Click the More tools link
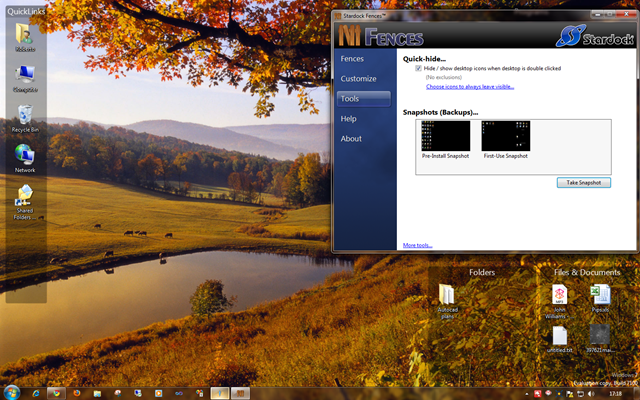The height and width of the screenshot is (400, 640). pos(417,245)
